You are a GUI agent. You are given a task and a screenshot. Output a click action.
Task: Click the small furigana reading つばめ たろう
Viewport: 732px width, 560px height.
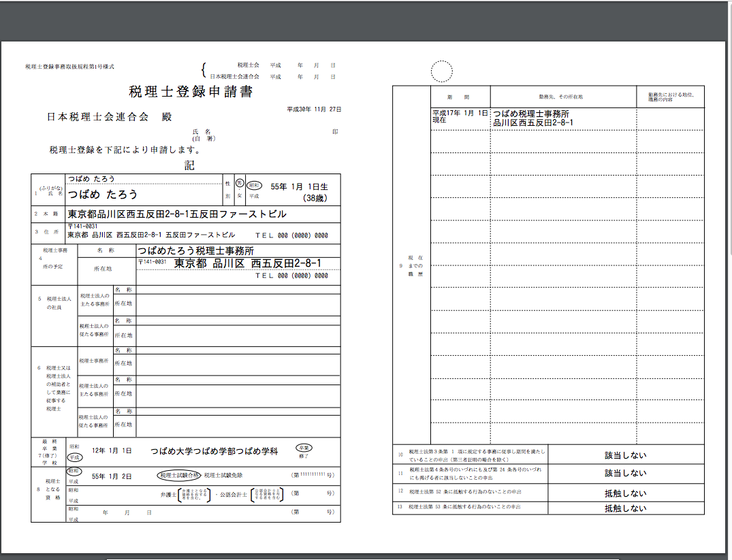91,179
